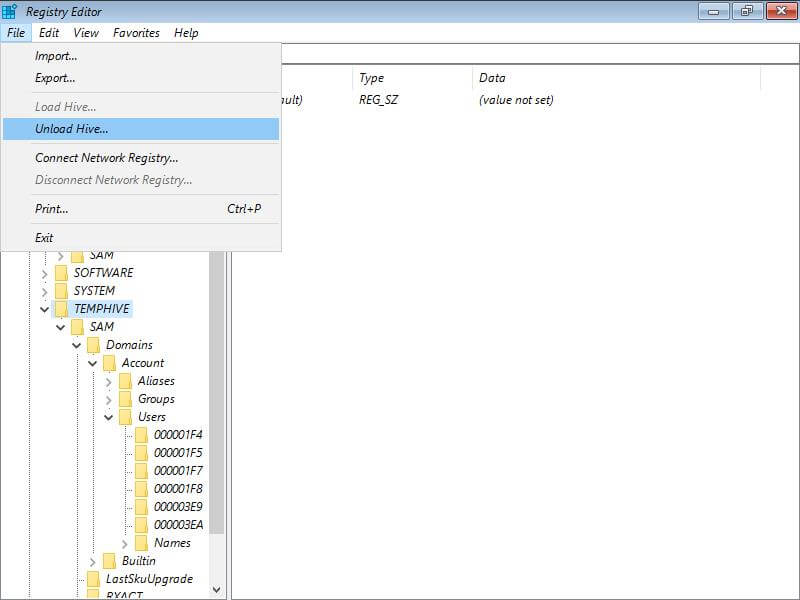
Task: Select the LastSkuUpgrade key label
Action: coord(149,579)
